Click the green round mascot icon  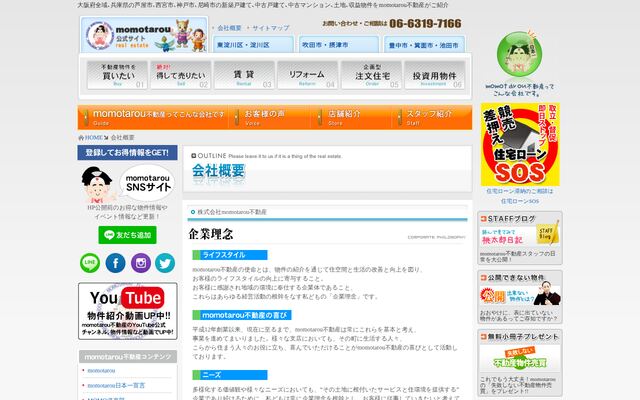(519, 54)
